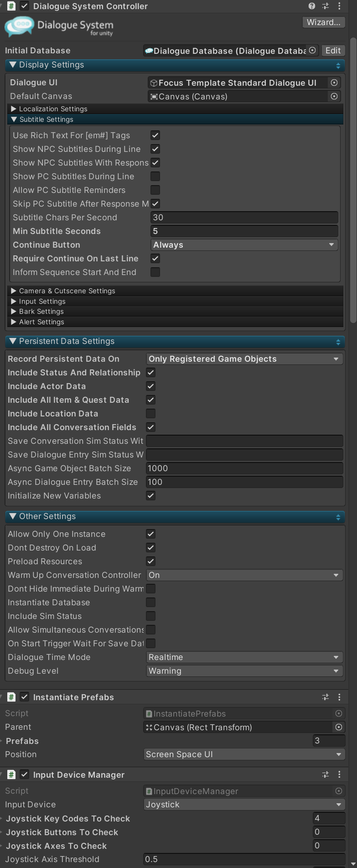Click Min Subtitle Seconds field
This screenshot has width=357, height=868.
click(x=244, y=231)
